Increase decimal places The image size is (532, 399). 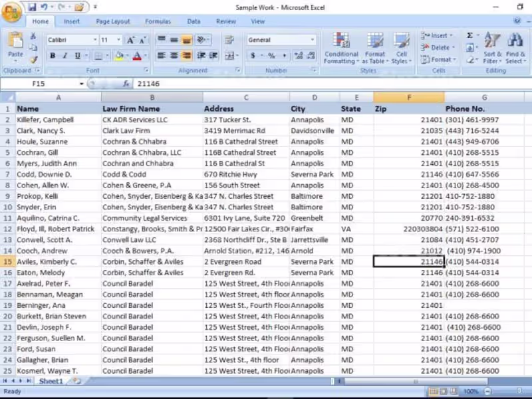point(299,55)
